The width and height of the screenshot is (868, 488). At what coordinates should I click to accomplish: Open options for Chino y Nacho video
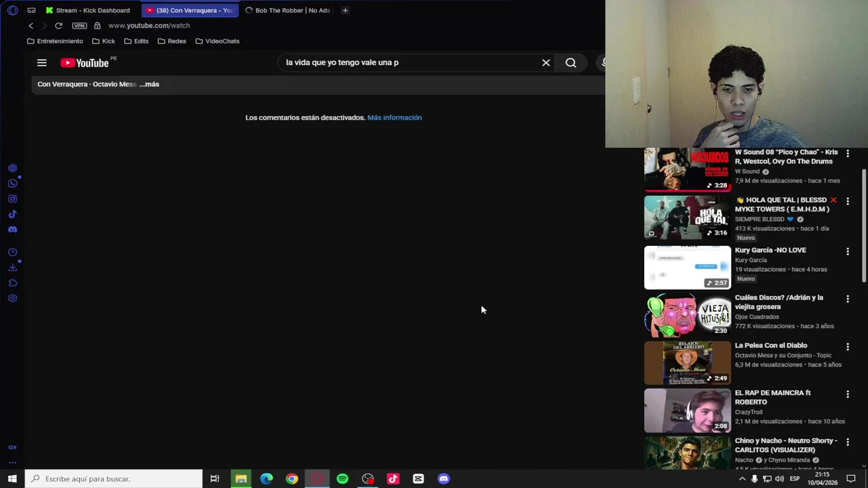(847, 442)
